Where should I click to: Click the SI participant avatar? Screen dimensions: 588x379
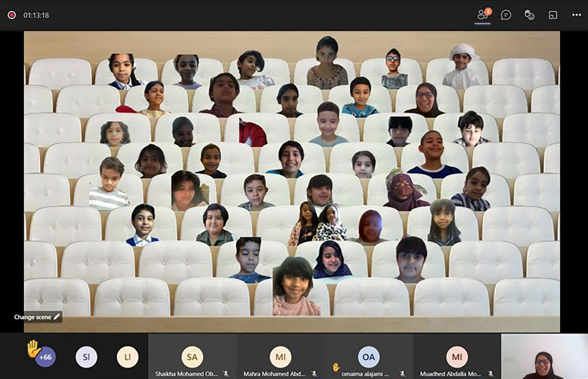click(x=86, y=357)
